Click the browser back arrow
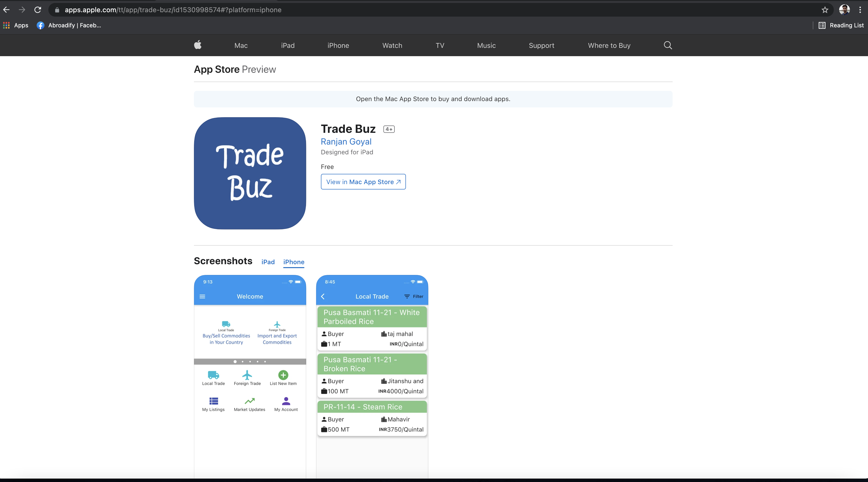 [x=6, y=10]
